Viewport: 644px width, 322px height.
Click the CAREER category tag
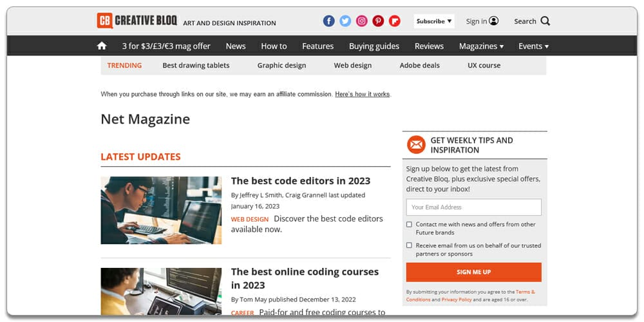point(242,312)
